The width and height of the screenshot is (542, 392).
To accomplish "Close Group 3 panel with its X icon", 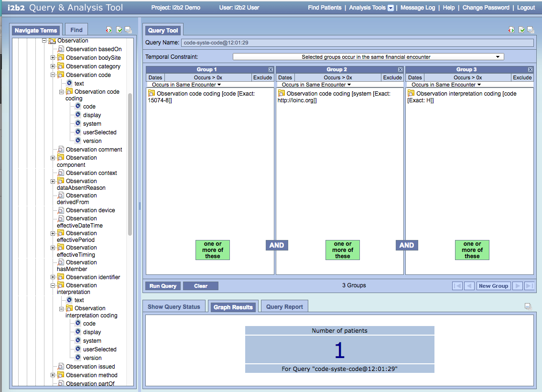I will 530,69.
